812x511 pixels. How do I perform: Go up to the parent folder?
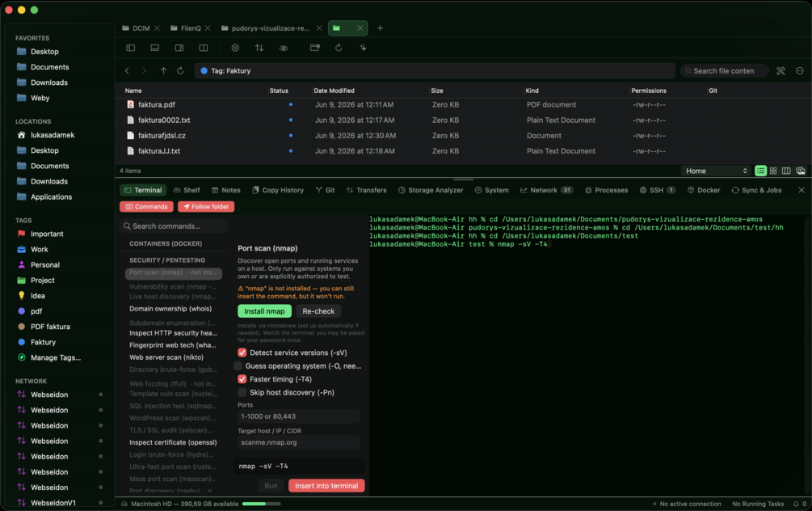tap(163, 70)
